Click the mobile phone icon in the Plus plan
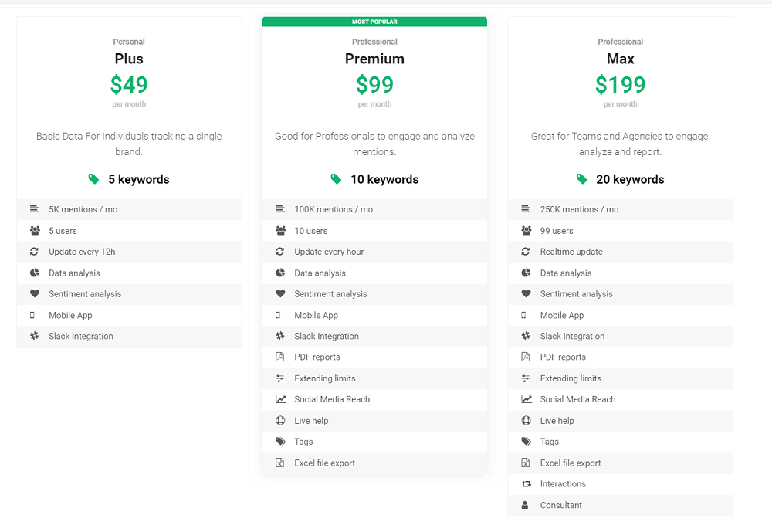Screen dimensions: 772x532 pyautogui.click(x=32, y=315)
